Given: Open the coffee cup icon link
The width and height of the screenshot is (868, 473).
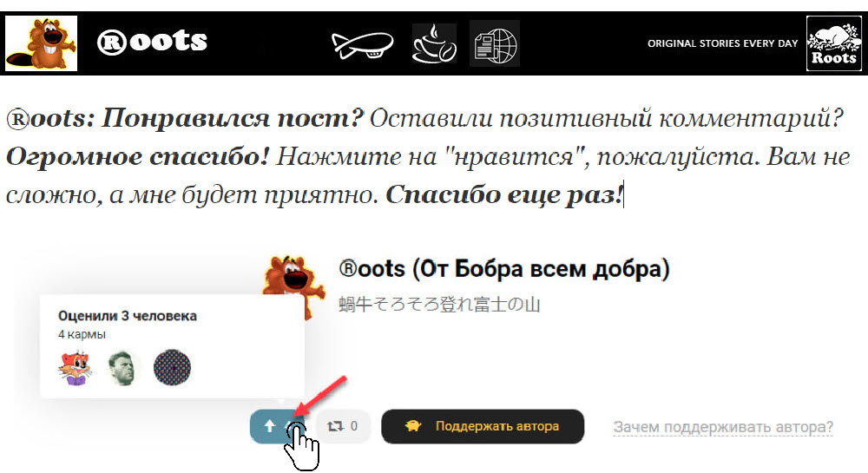Looking at the screenshot, I should 435,43.
